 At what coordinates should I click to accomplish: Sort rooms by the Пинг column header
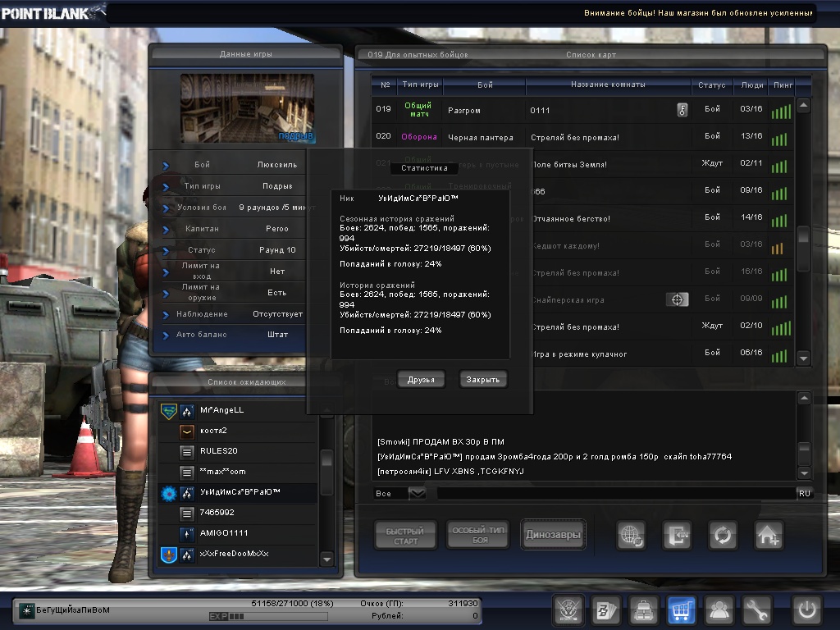click(783, 84)
